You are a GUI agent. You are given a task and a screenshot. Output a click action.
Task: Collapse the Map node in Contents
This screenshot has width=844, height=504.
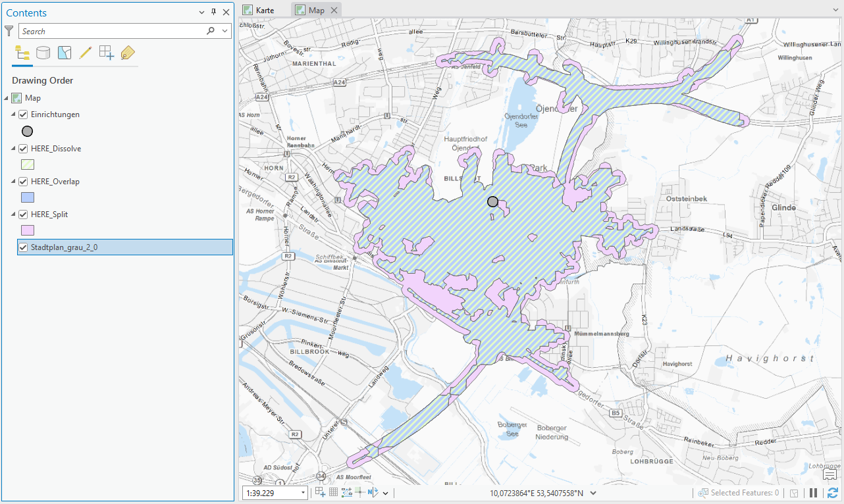tap(7, 98)
